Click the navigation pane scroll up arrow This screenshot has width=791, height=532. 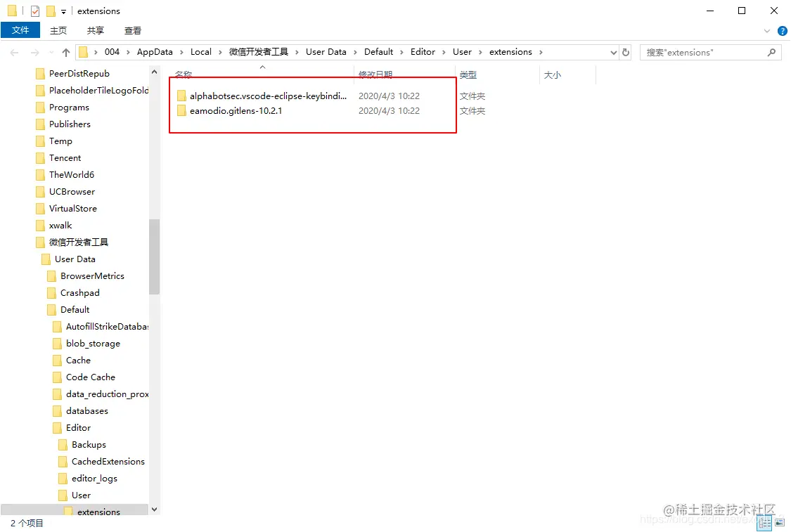(x=155, y=72)
